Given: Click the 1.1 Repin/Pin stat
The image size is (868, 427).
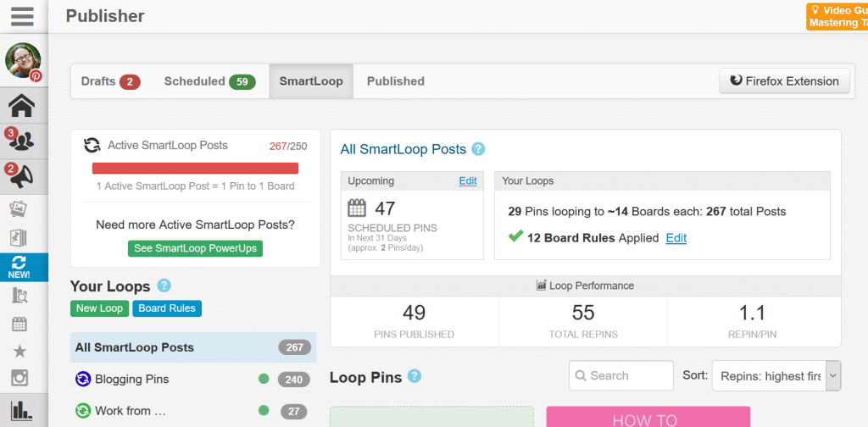Looking at the screenshot, I should (753, 322).
